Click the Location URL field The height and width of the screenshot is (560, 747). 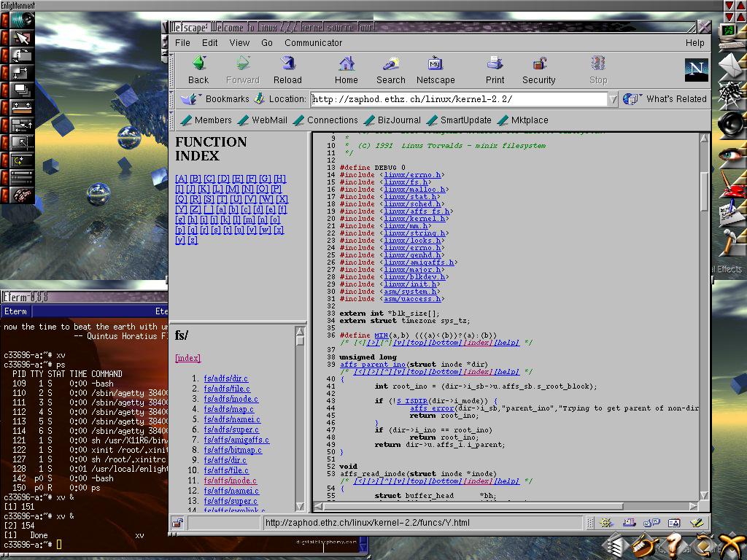[460, 99]
